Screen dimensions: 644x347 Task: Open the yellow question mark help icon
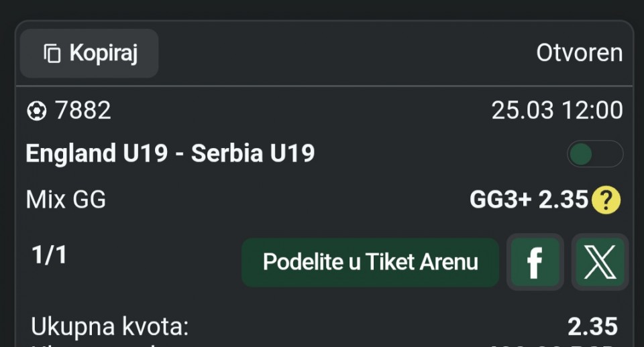click(606, 200)
